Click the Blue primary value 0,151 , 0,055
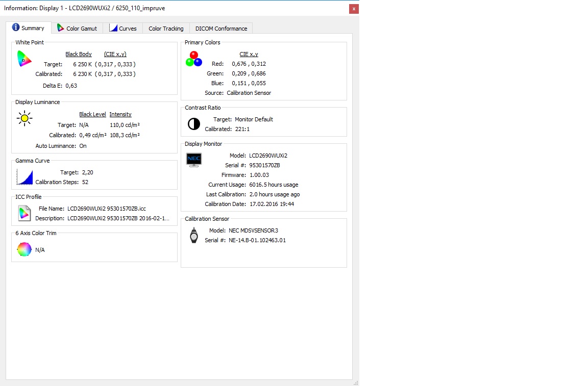 (x=249, y=83)
